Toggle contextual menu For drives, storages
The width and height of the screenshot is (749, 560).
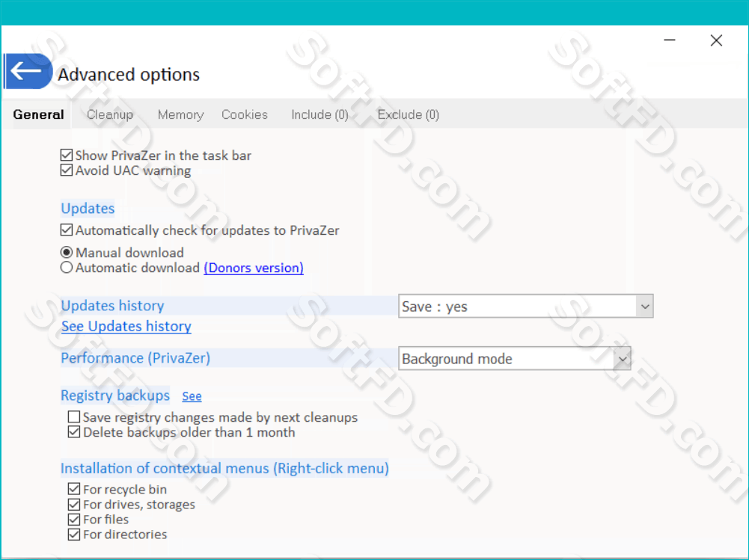pyautogui.click(x=74, y=504)
